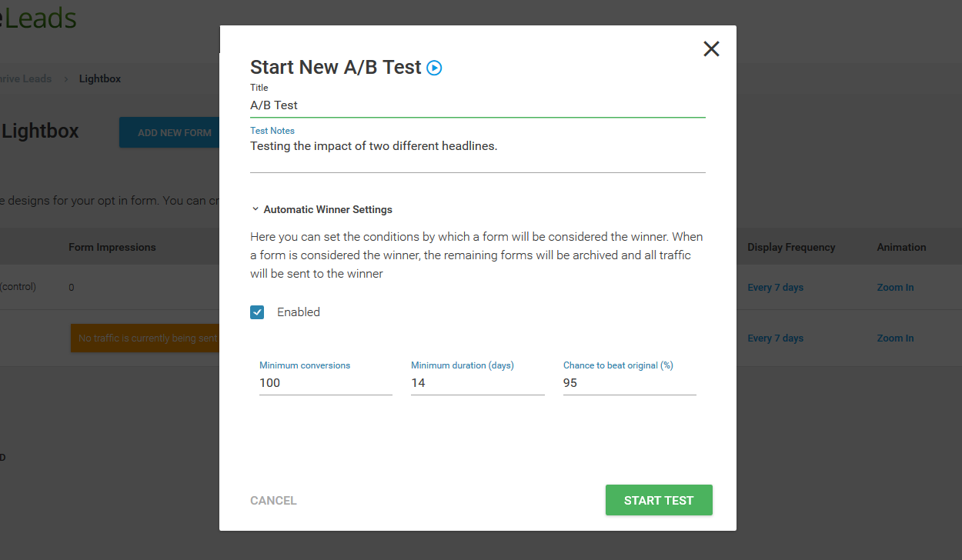This screenshot has height=560, width=962.
Task: Open Zoom In animation in second row
Action: click(895, 338)
